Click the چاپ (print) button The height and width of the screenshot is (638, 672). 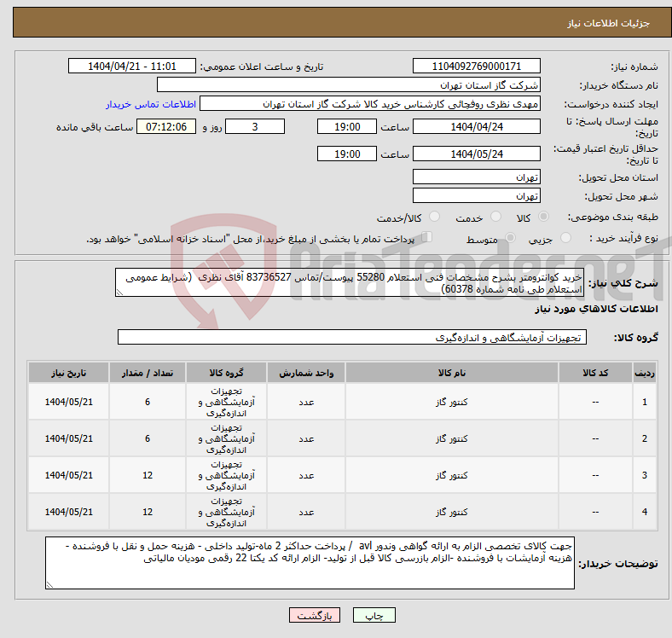point(374,615)
